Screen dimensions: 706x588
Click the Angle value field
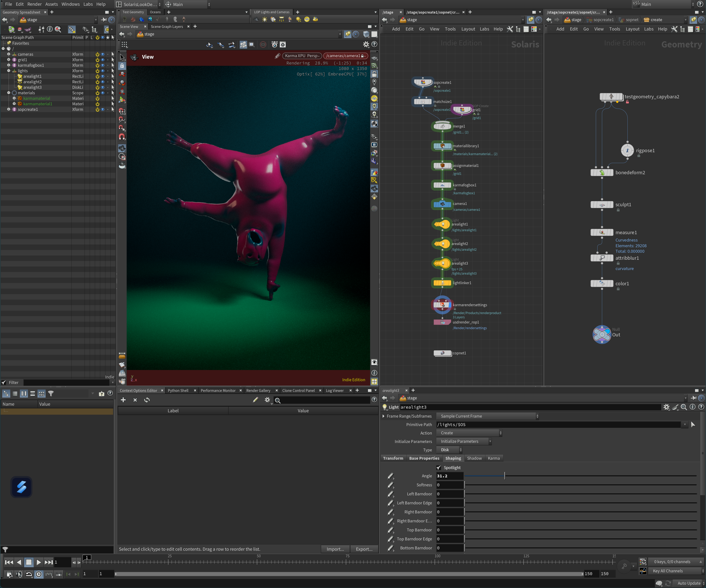[x=450, y=476]
